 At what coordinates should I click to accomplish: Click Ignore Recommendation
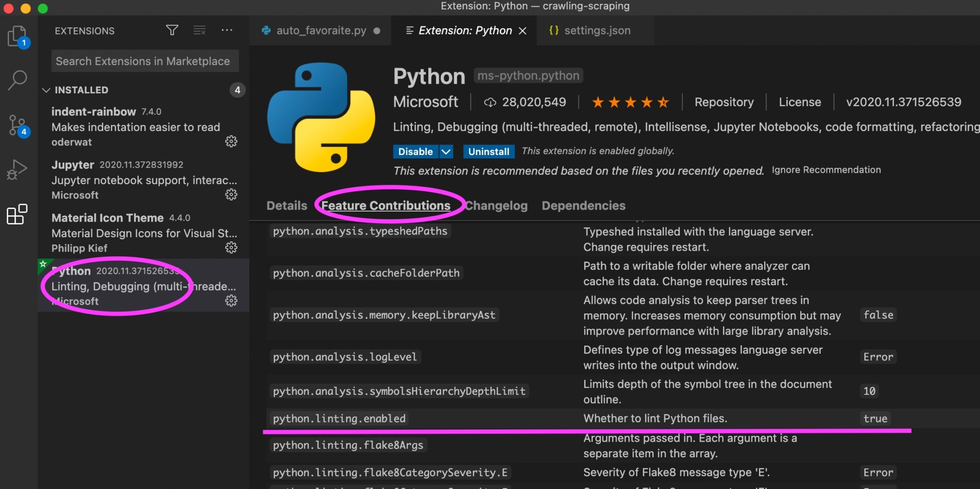(x=826, y=169)
